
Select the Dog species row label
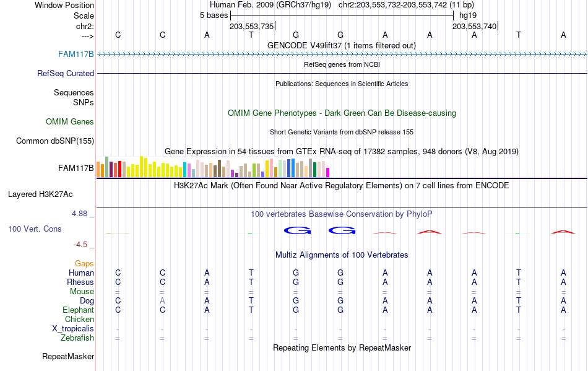click(87, 301)
